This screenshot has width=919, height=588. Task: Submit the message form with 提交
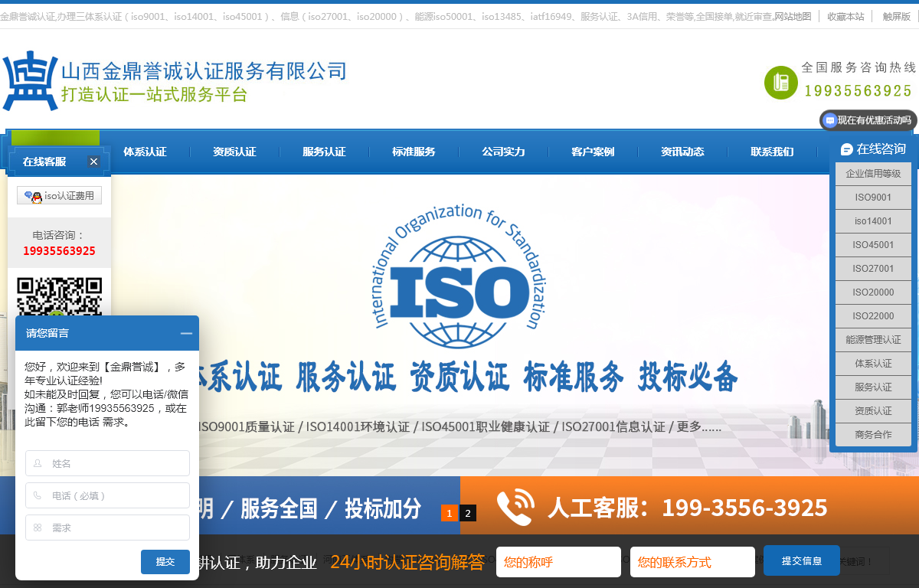165,562
